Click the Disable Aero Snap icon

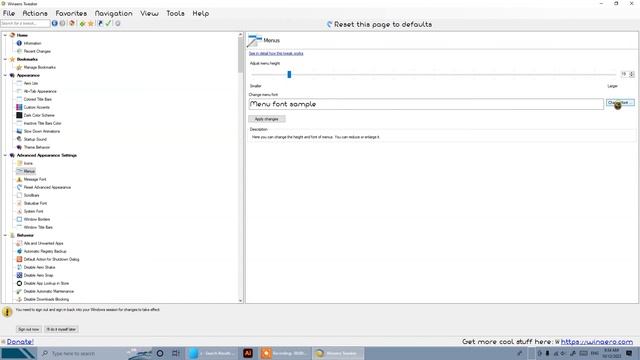tap(19, 276)
